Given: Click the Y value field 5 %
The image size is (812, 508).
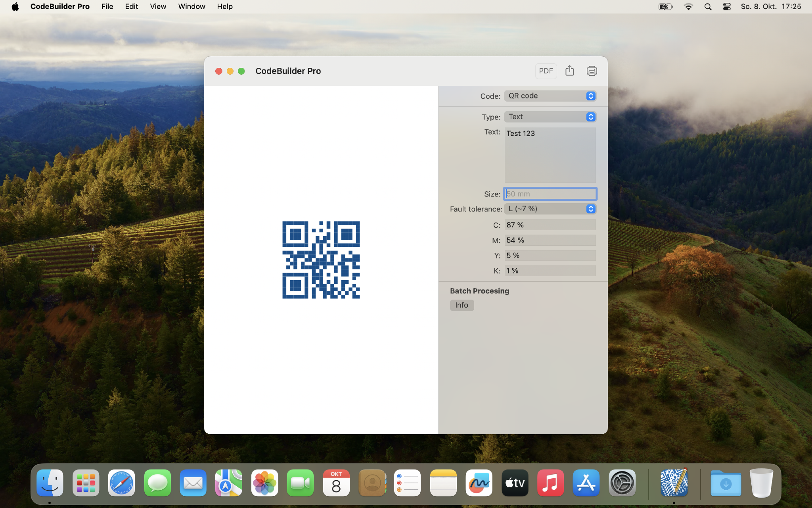Looking at the screenshot, I should click(x=550, y=256).
